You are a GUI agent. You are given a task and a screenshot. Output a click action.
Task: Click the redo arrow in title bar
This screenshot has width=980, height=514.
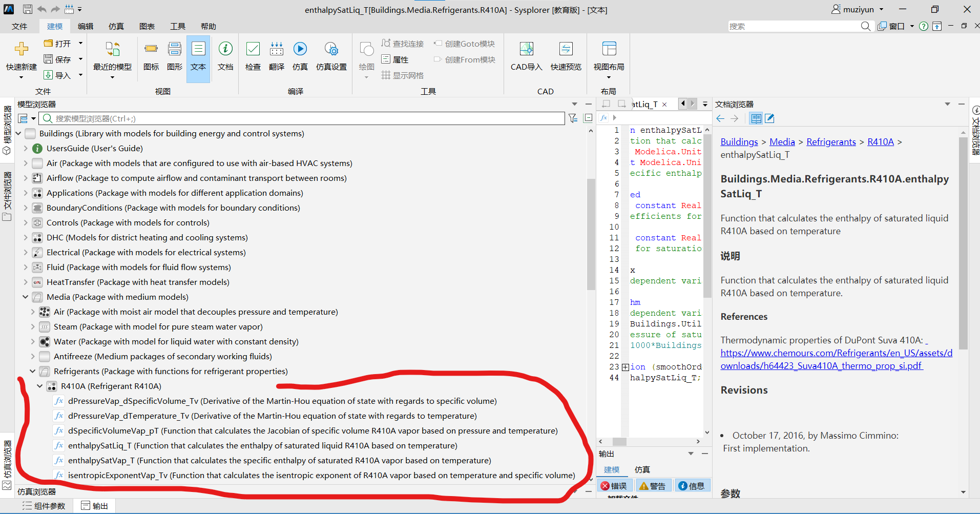pyautogui.click(x=55, y=9)
